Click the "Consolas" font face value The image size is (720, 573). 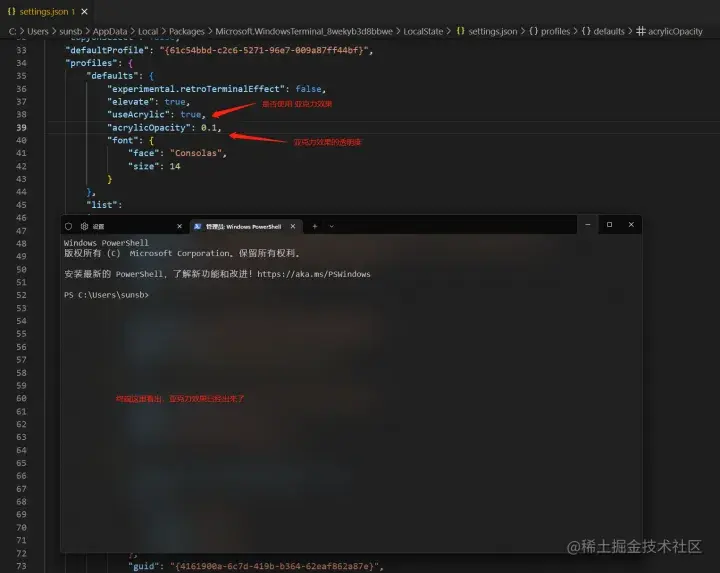point(196,153)
